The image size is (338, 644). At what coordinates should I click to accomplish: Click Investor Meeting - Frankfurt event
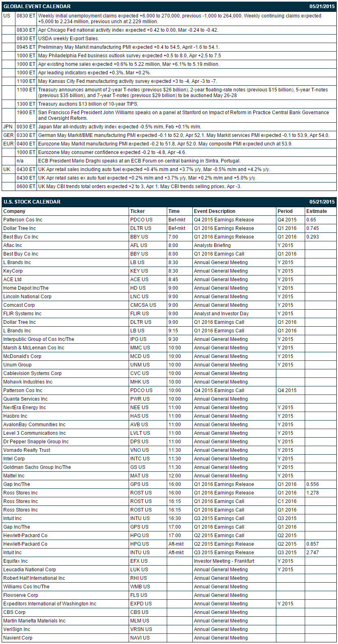[x=224, y=561]
